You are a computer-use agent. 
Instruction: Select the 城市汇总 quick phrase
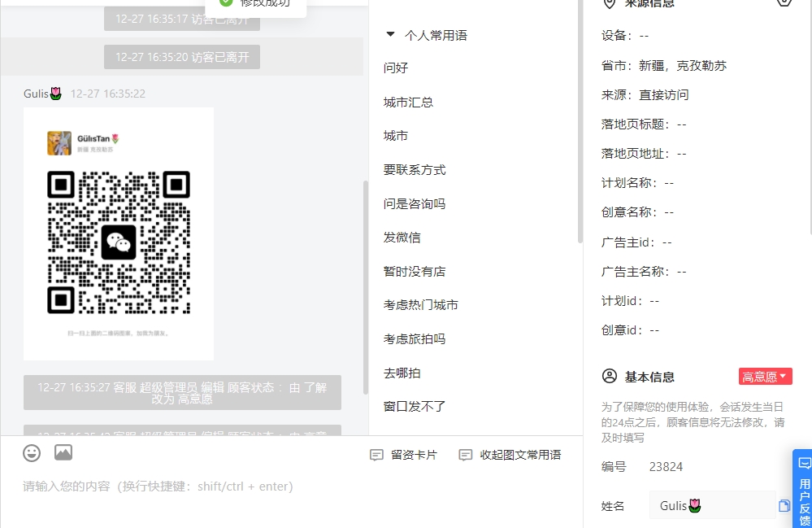point(408,102)
